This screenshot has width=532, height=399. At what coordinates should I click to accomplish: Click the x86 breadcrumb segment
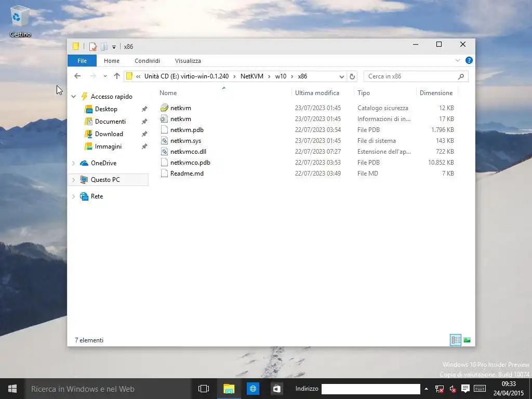[302, 76]
